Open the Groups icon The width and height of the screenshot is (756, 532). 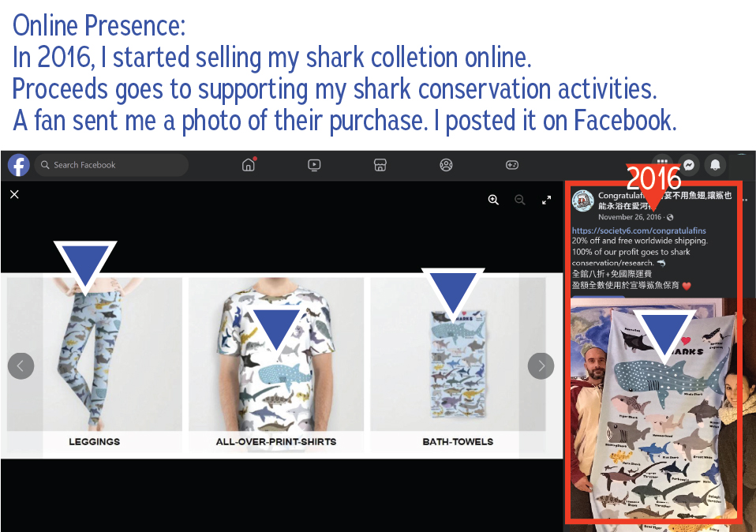tap(446, 165)
